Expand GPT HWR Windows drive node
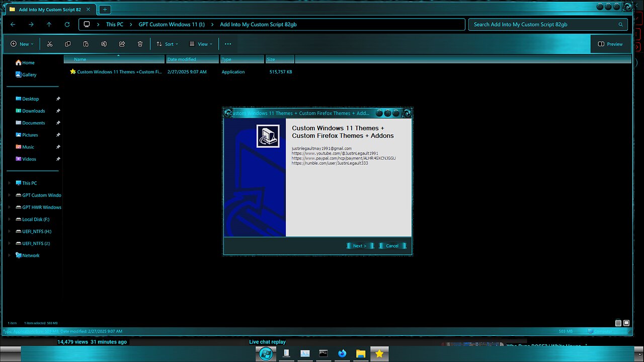 pos(9,207)
